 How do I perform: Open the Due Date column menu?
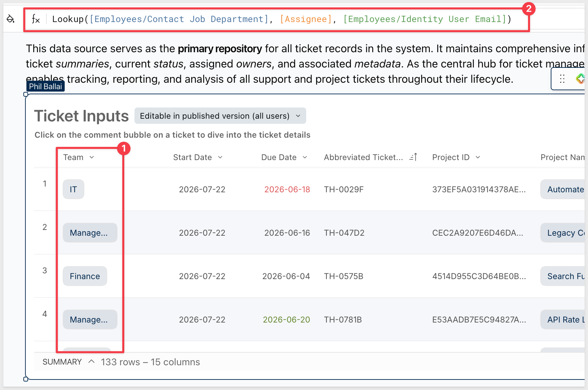coord(305,157)
